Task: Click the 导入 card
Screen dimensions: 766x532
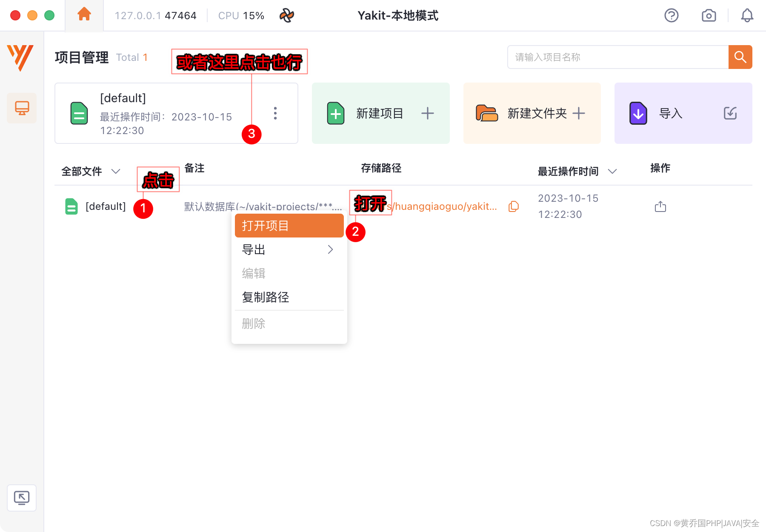Action: (x=683, y=113)
